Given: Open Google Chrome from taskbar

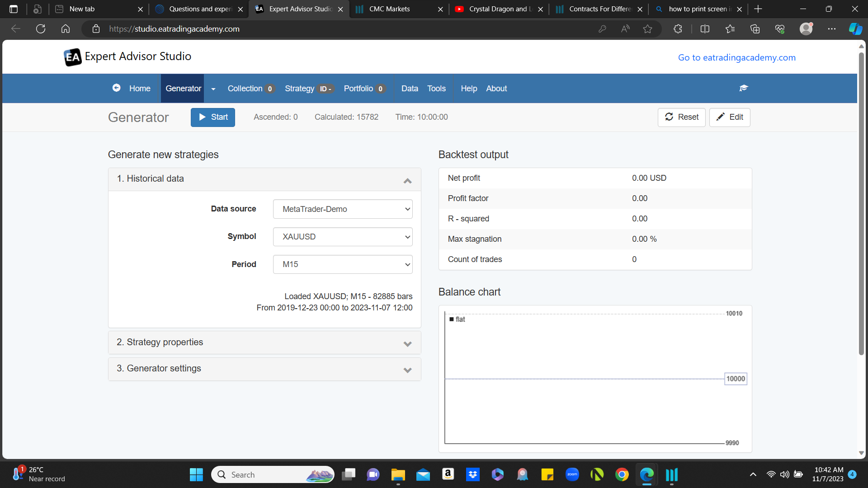Looking at the screenshot, I should pyautogui.click(x=622, y=474).
